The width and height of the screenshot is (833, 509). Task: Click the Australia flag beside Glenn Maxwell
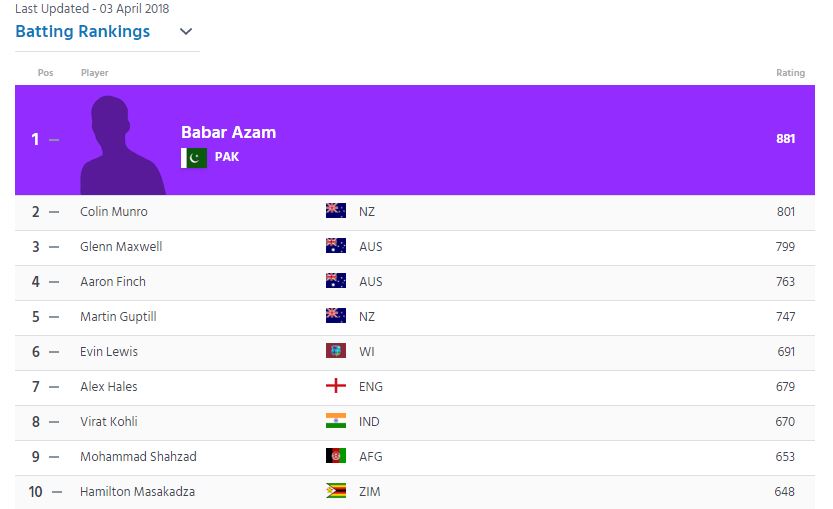coord(336,246)
